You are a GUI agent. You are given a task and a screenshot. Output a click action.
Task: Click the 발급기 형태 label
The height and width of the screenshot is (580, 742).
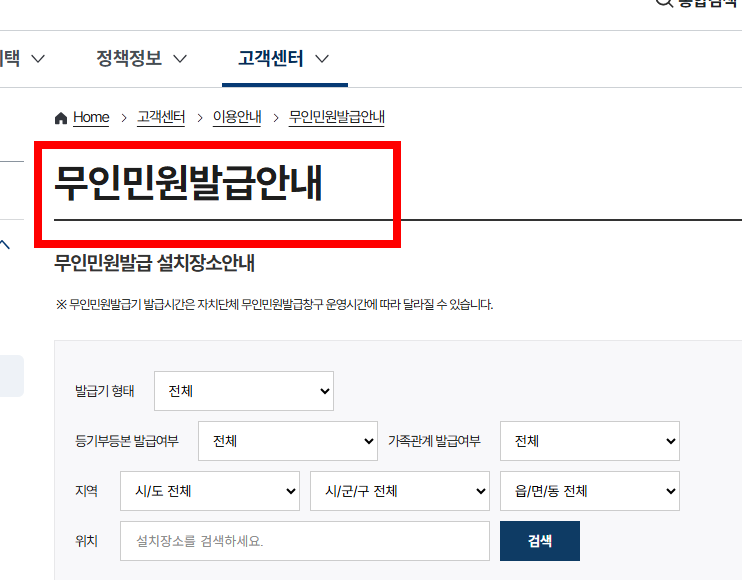point(105,391)
